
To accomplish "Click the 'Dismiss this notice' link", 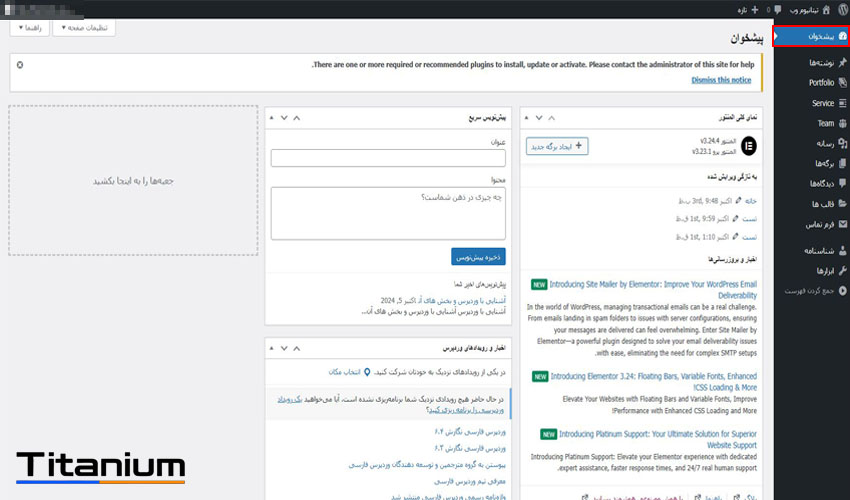I will pyautogui.click(x=721, y=80).
